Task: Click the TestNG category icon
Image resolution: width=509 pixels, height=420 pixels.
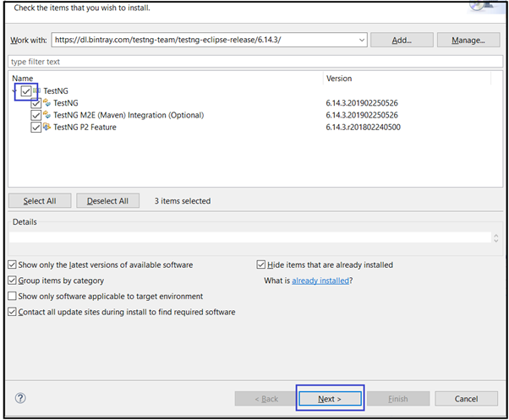Action: (36, 90)
